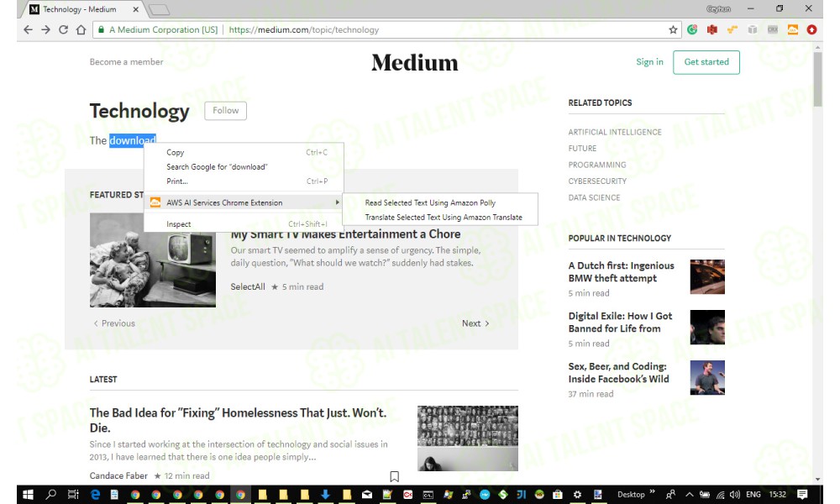840x504 pixels.
Task: Click the gray cube extension icon
Action: [x=753, y=30]
